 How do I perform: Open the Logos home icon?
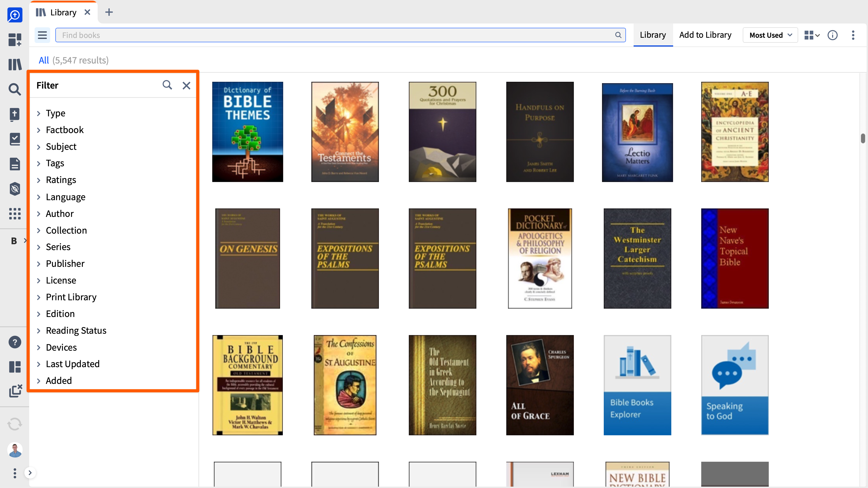(15, 15)
